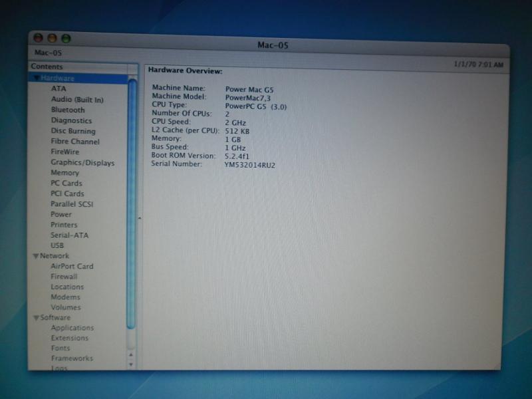
Task: Click the blue sidebar scrollbar thumb
Action: [x=131, y=199]
